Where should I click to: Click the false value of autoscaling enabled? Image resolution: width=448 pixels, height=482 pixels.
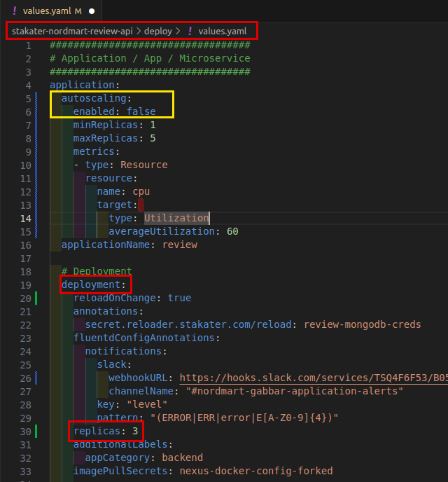click(141, 111)
